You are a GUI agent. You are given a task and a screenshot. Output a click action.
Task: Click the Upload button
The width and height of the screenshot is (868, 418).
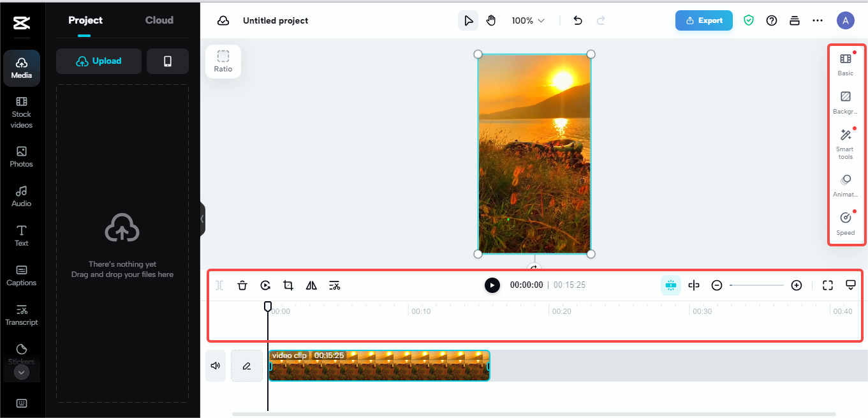click(99, 61)
